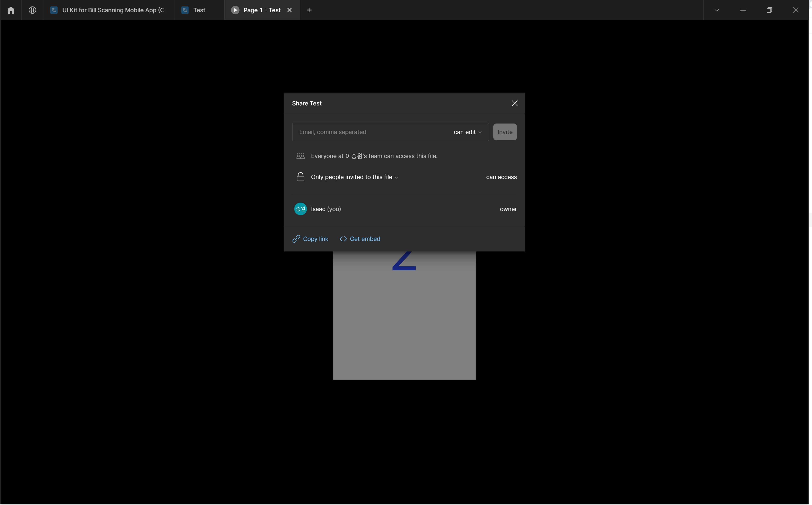Click Isaac's teal avatar icon
The image size is (812, 505).
pyautogui.click(x=300, y=209)
